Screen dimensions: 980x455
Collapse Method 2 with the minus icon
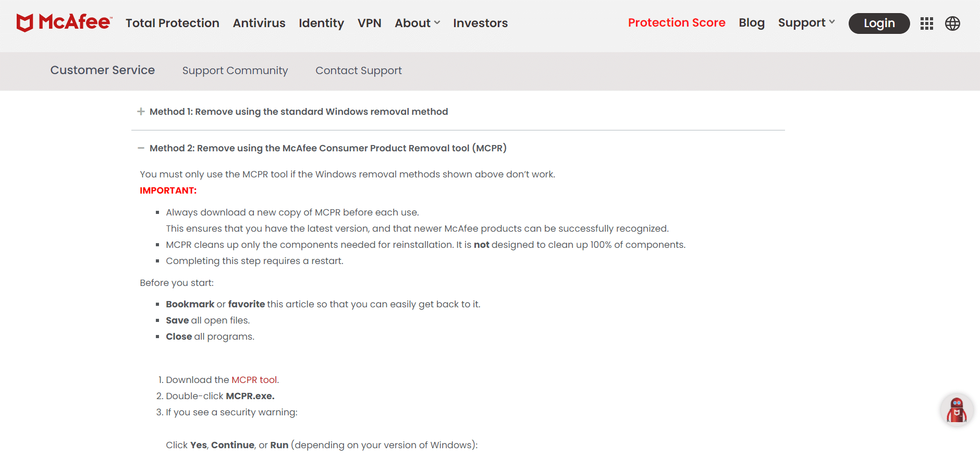(x=141, y=148)
